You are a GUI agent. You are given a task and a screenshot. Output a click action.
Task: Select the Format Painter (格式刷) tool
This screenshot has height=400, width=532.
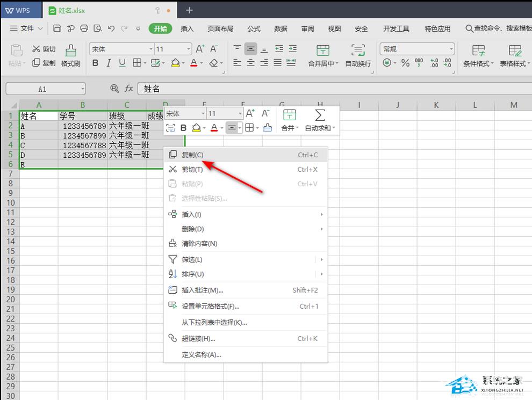(x=70, y=56)
